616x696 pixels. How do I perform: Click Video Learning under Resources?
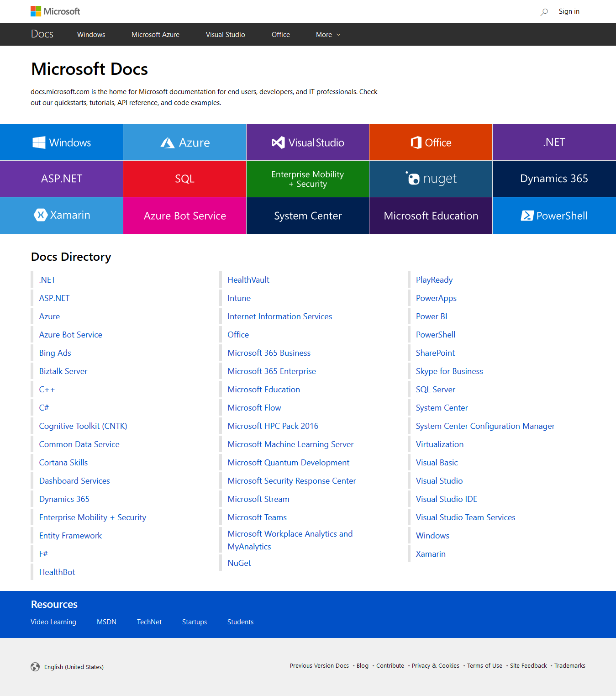[x=53, y=622]
